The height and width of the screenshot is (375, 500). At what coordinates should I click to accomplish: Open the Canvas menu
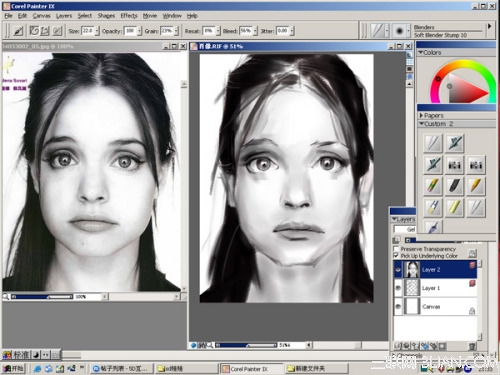(42, 16)
